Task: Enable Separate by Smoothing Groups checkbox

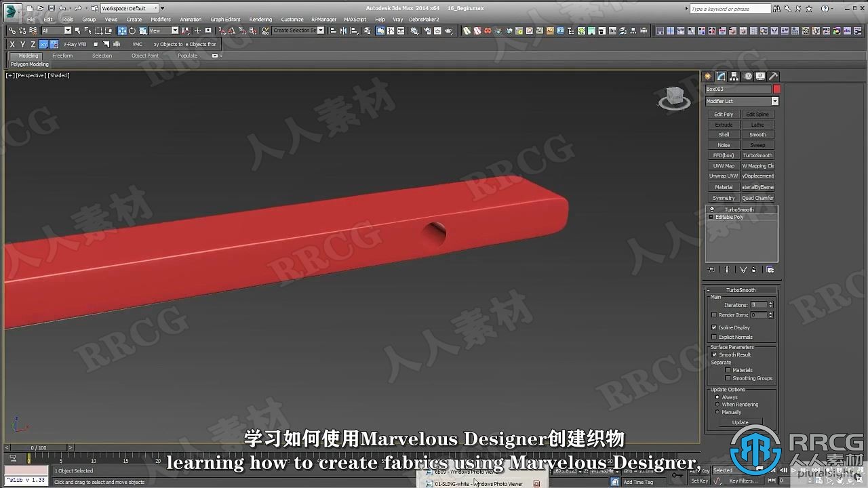Action: (x=728, y=378)
